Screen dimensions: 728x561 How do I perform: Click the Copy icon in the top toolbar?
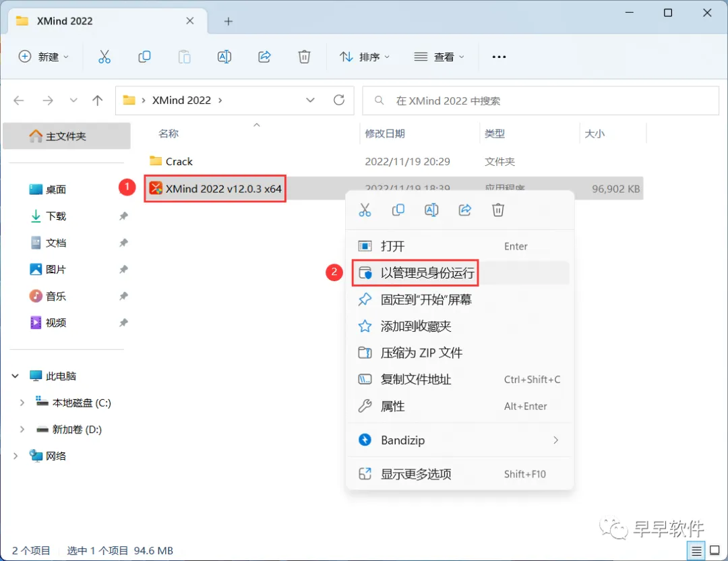click(x=144, y=57)
